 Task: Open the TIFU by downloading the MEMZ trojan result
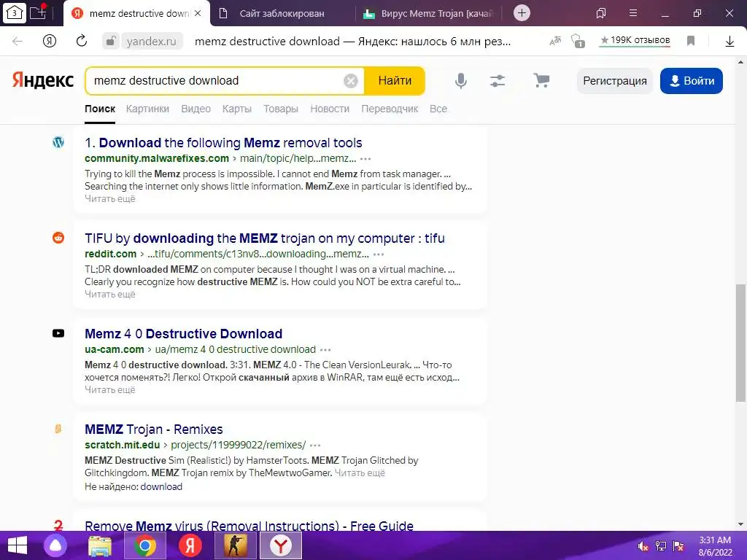click(x=265, y=238)
